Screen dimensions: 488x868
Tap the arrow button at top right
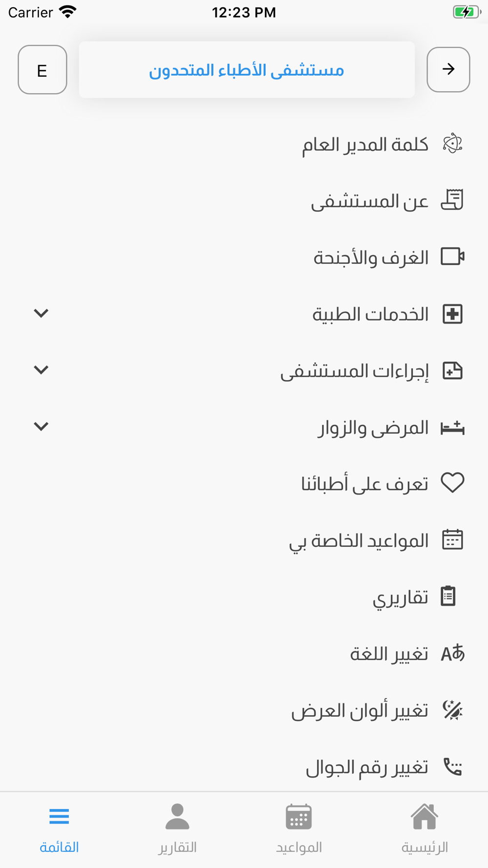(448, 69)
